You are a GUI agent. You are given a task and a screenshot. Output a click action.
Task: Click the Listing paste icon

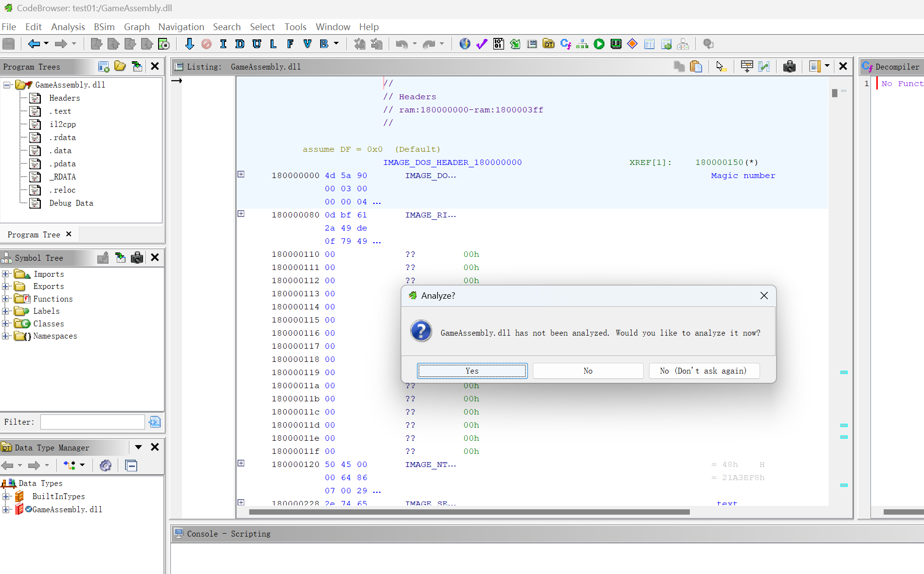tap(696, 66)
